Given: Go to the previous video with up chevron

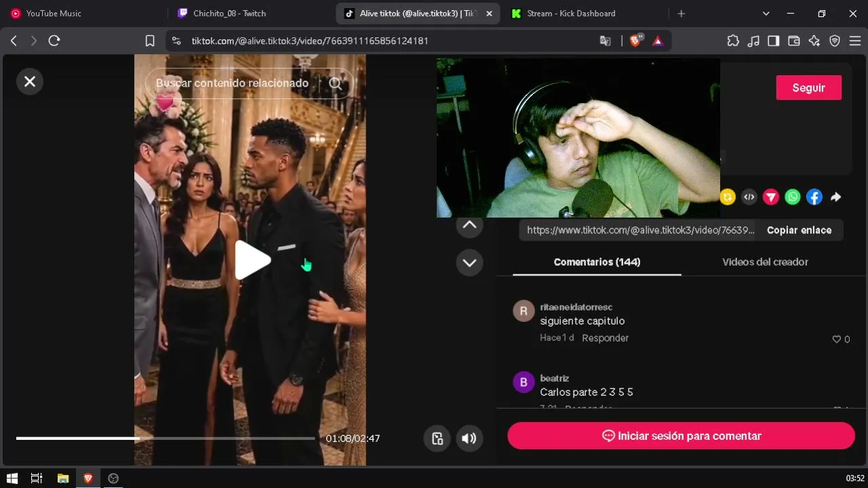Looking at the screenshot, I should [x=469, y=225].
